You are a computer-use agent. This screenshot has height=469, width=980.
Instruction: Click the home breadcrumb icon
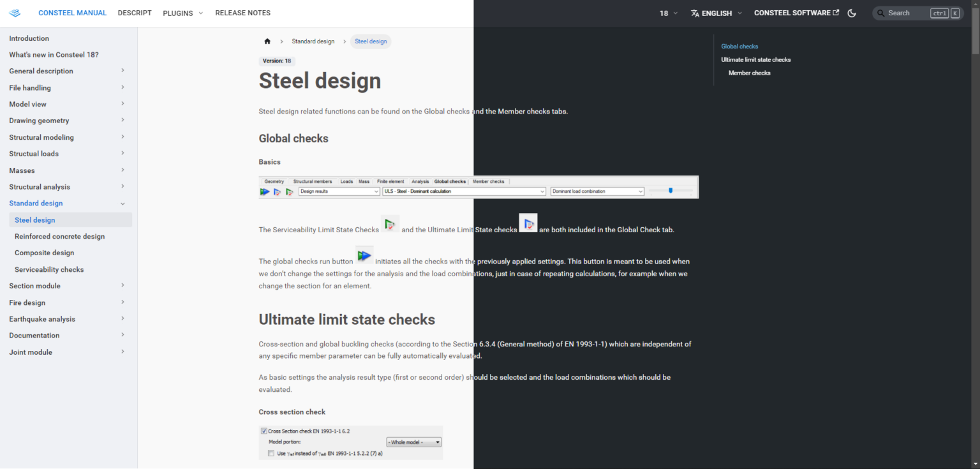pos(267,41)
